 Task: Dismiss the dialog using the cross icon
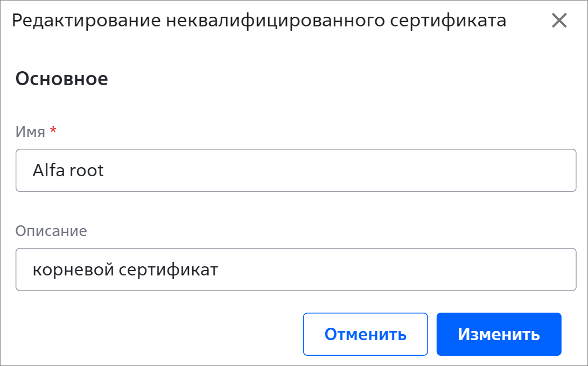[x=559, y=20]
